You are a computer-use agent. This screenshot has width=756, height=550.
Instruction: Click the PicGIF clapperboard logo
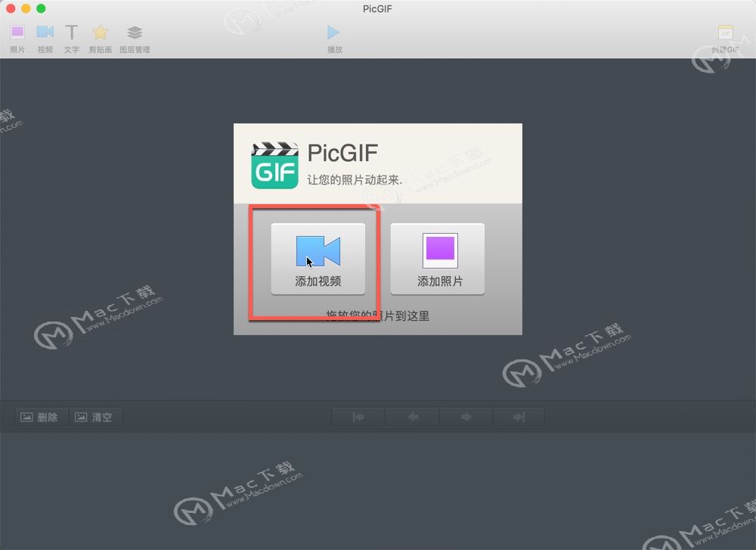pos(274,165)
